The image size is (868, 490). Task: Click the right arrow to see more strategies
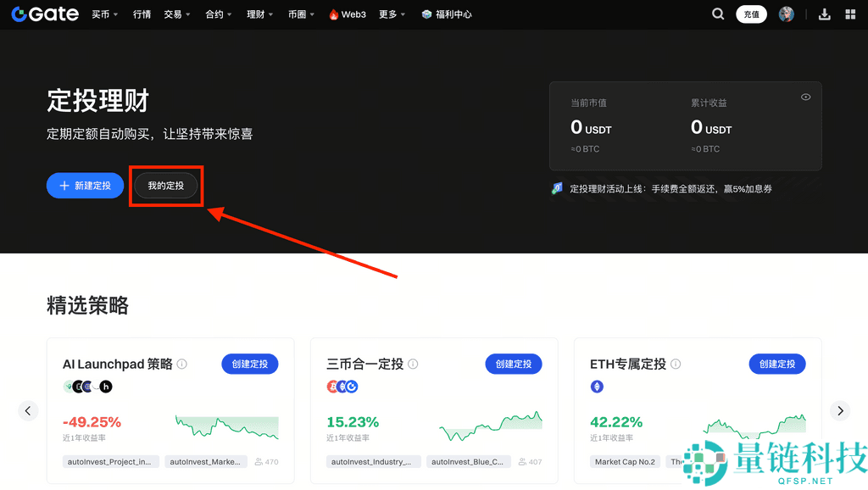(x=839, y=410)
